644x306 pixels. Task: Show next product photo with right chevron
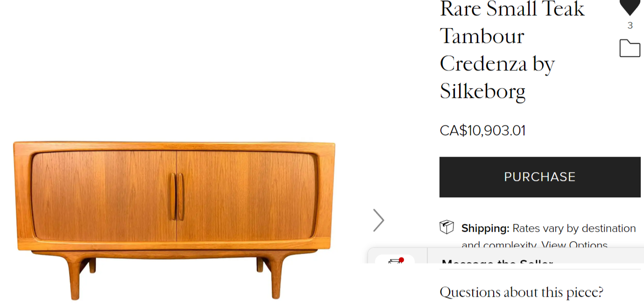coord(379,220)
